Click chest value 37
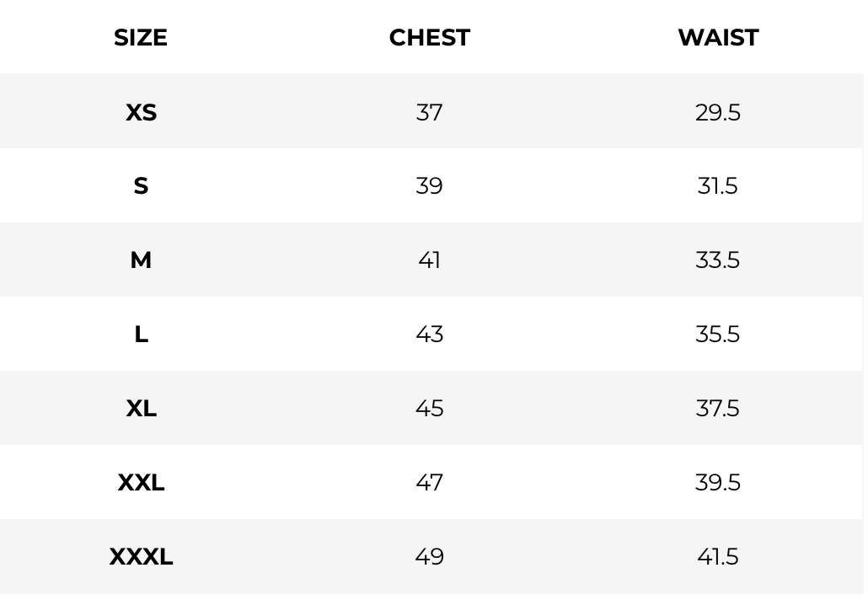The height and width of the screenshot is (600, 868). point(429,112)
